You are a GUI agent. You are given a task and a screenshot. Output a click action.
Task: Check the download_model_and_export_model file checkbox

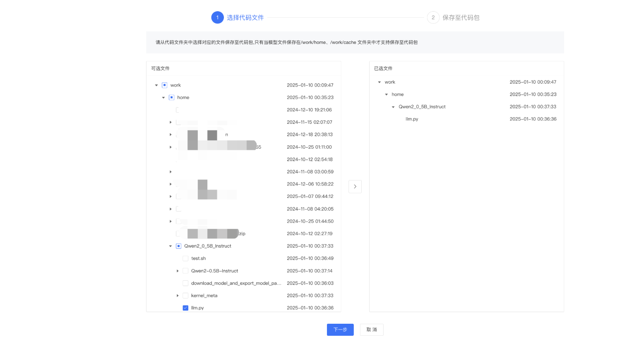tap(185, 283)
